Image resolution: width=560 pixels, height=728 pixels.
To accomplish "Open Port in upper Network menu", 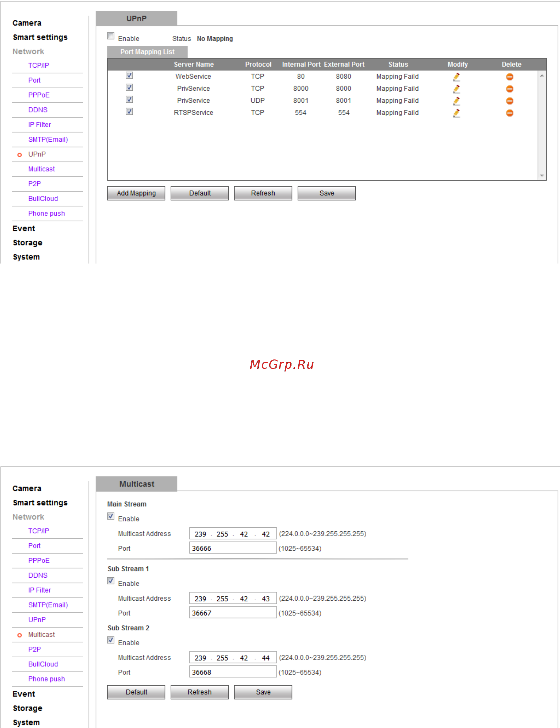I will (34, 80).
